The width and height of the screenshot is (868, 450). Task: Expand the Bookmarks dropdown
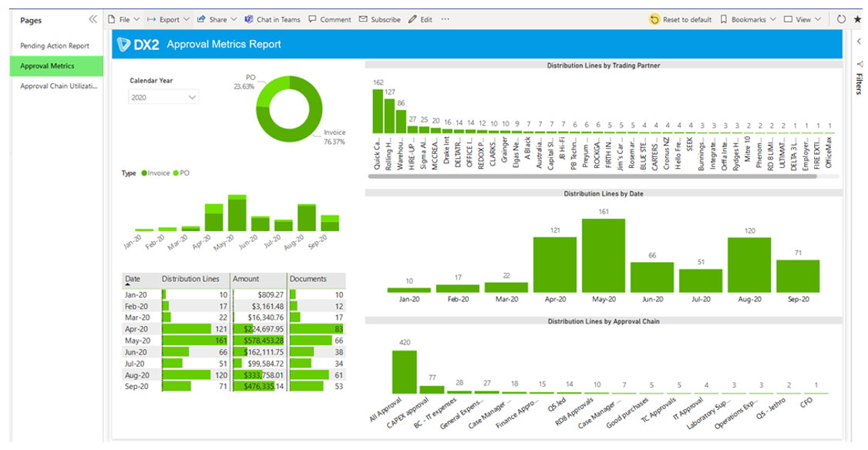(747, 19)
